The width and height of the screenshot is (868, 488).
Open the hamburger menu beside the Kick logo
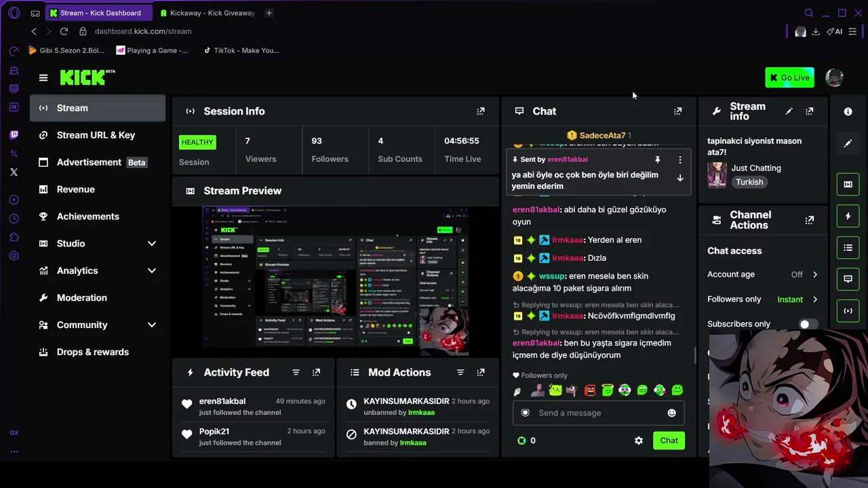pyautogui.click(x=43, y=78)
